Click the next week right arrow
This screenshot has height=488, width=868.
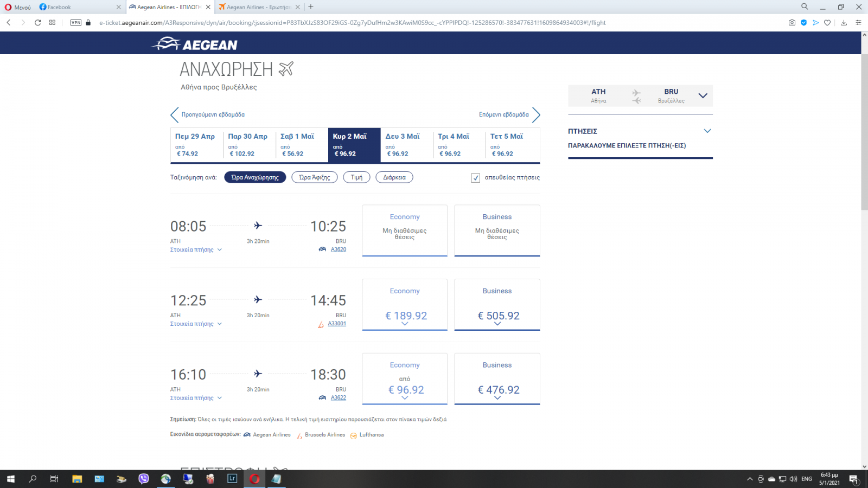point(536,115)
